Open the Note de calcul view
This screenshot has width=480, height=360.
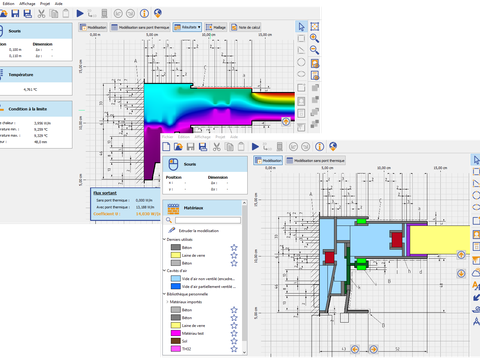pyautogui.click(x=245, y=27)
